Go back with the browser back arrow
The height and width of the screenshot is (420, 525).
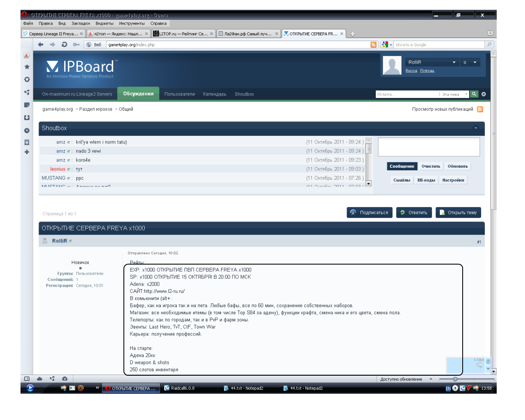coord(41,45)
